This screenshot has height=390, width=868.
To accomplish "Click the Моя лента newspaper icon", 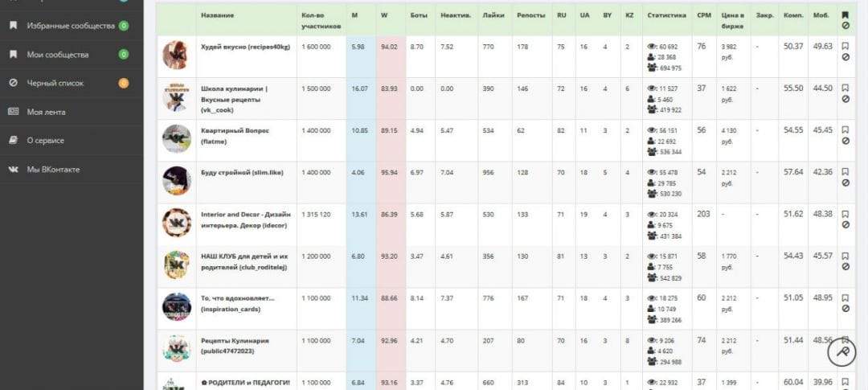I will coord(14,112).
